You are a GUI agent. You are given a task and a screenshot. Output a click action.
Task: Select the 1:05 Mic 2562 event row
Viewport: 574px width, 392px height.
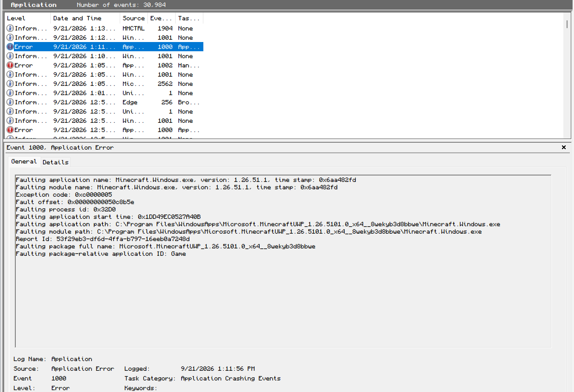(x=104, y=84)
